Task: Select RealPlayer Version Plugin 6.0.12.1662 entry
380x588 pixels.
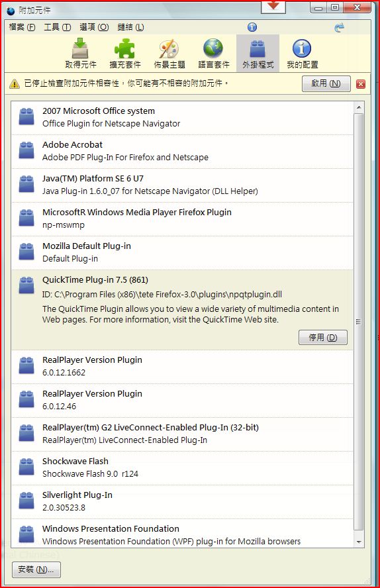Action: 183,367
